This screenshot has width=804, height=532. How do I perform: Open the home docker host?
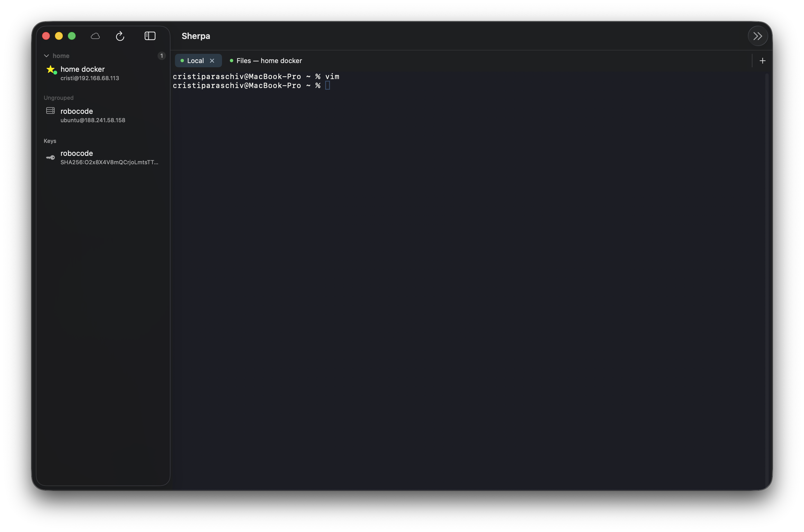tap(103, 73)
